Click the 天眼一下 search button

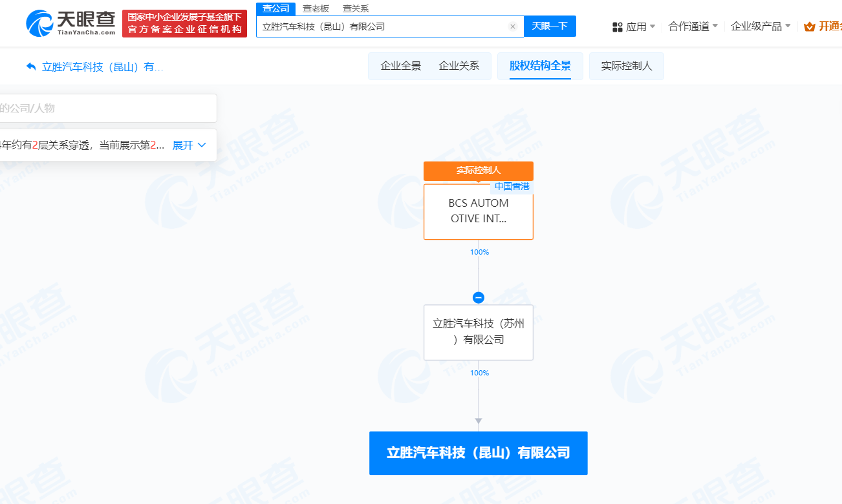[550, 26]
